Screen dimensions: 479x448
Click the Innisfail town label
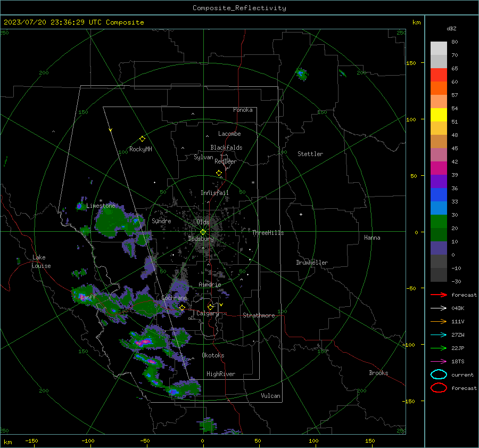point(214,193)
